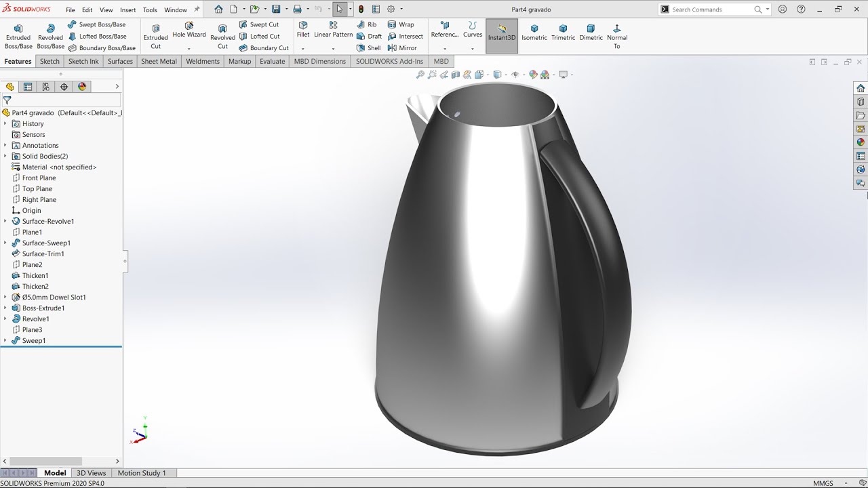Expand the Surface-Revolve1 feature

(x=5, y=221)
